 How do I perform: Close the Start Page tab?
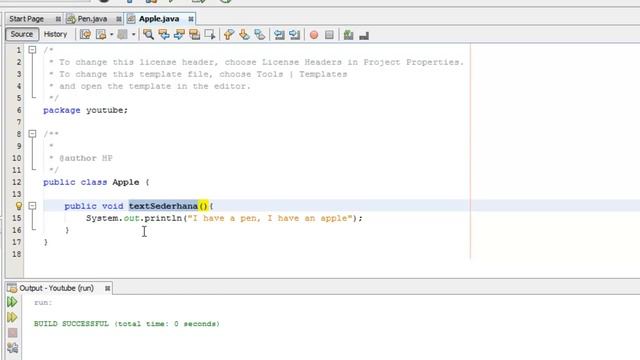pos(58,19)
